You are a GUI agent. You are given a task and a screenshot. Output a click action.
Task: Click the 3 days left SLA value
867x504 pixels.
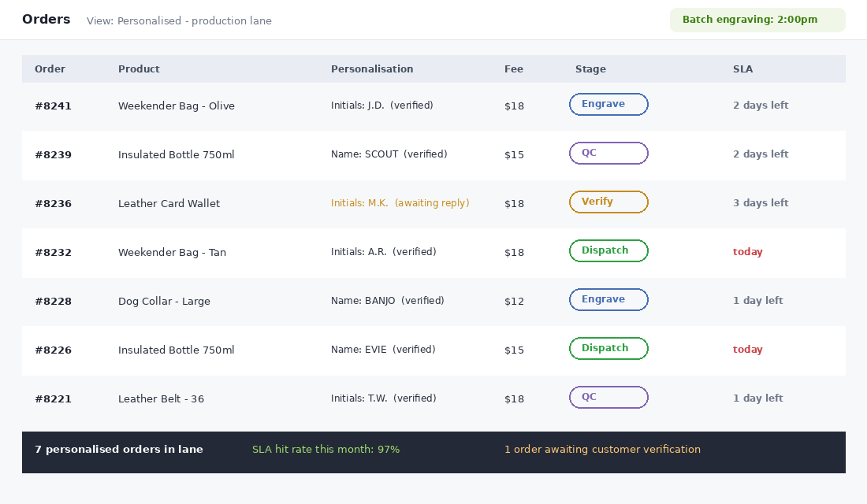(x=761, y=203)
